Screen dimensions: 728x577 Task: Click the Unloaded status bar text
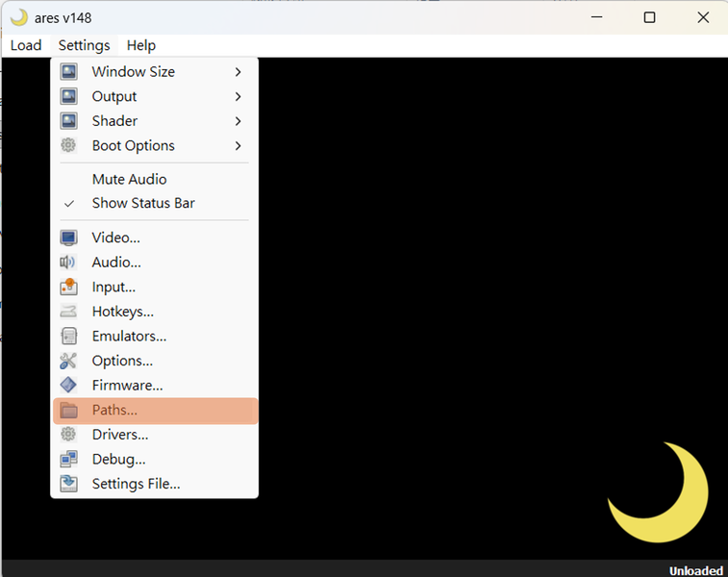[696, 570]
